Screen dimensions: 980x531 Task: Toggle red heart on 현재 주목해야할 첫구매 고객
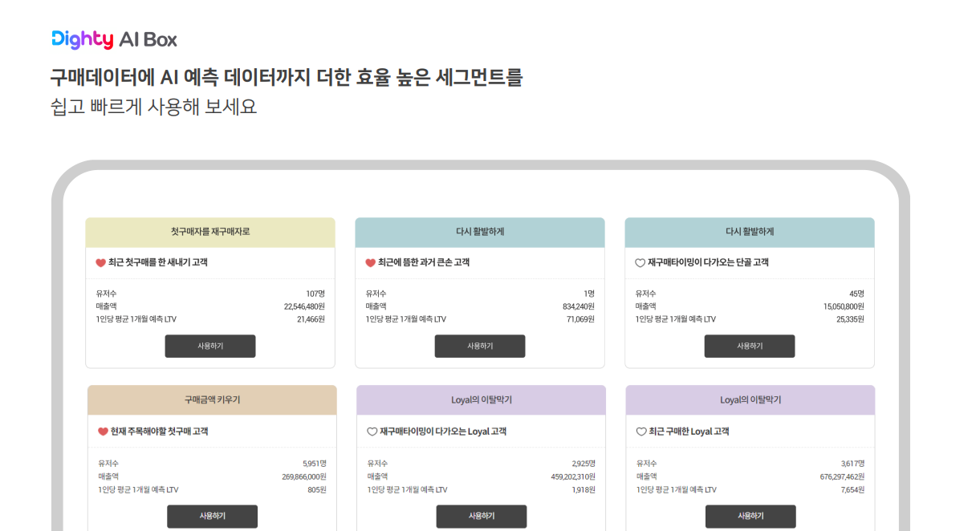[x=103, y=432]
